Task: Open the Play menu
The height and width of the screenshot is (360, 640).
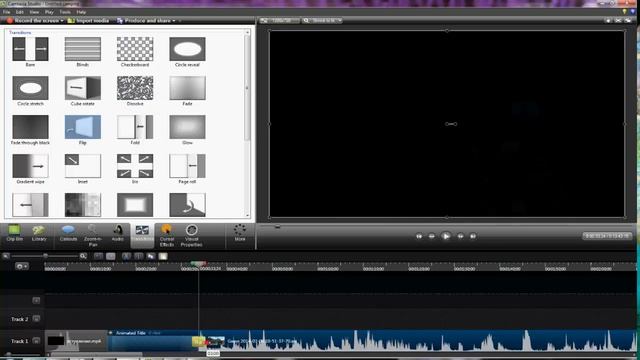Action: pyautogui.click(x=49, y=12)
